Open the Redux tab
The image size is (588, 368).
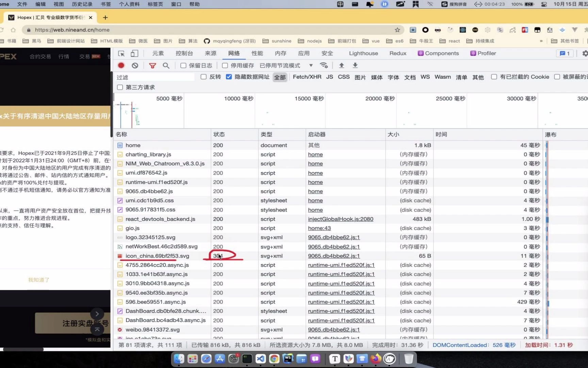(398, 53)
